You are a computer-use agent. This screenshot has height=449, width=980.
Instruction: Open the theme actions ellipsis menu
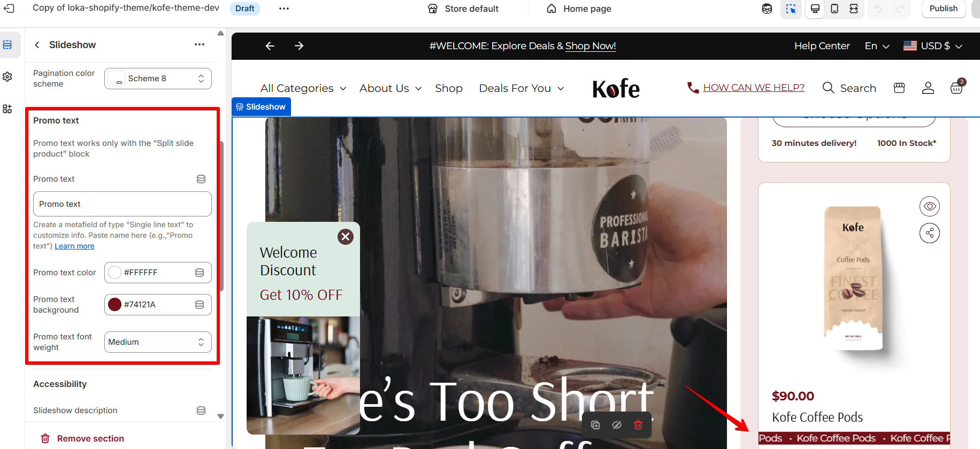(x=284, y=9)
